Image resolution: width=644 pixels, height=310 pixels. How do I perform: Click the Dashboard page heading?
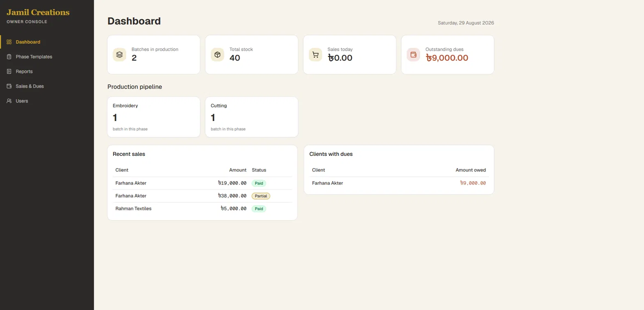pyautogui.click(x=134, y=21)
